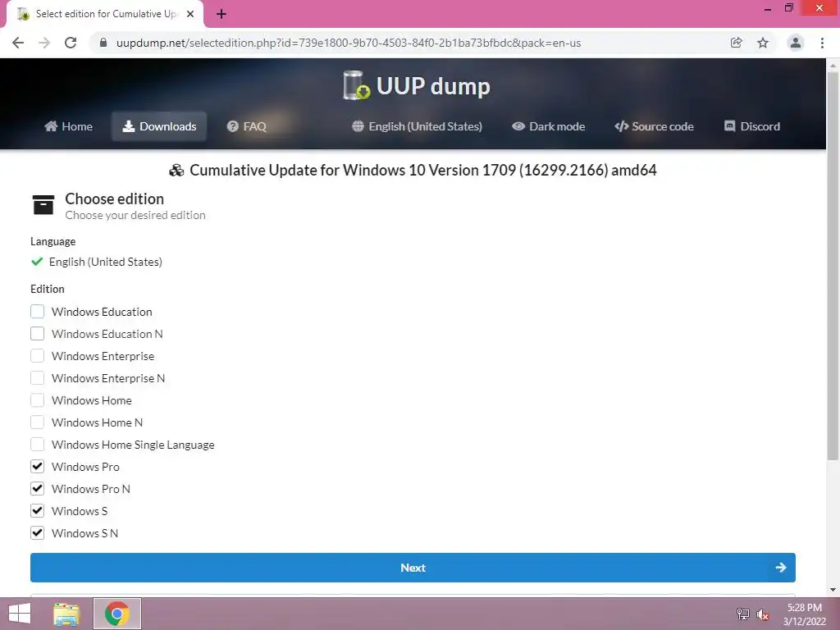Check the Windows Education N checkbox

(x=38, y=334)
